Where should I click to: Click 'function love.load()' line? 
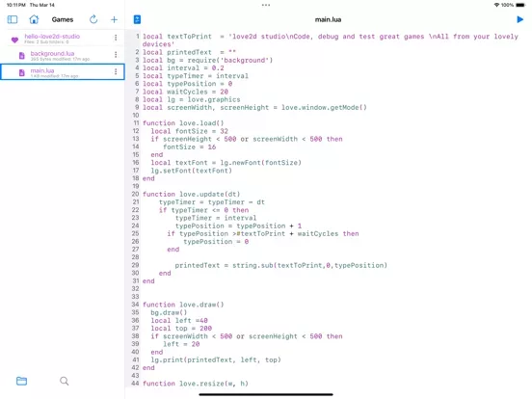coord(183,123)
